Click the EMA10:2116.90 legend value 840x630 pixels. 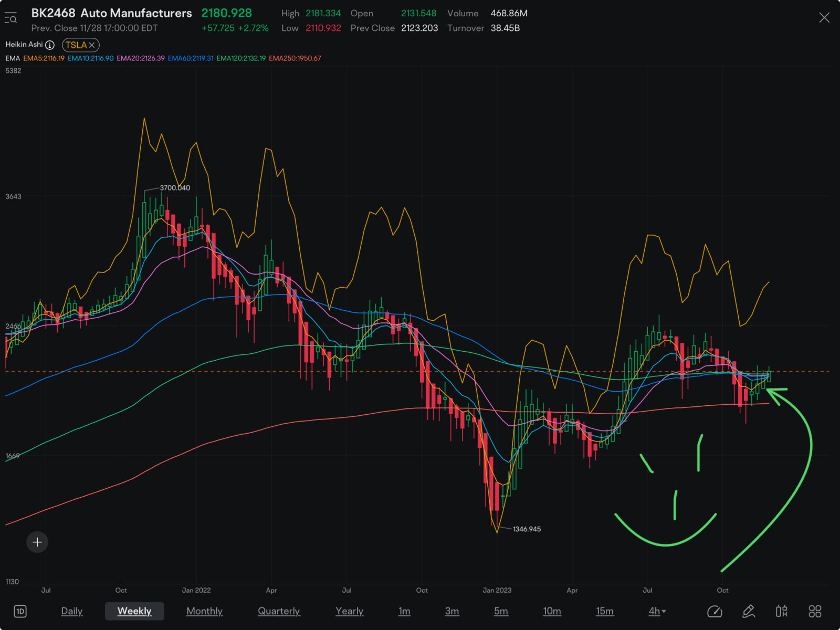[90, 58]
